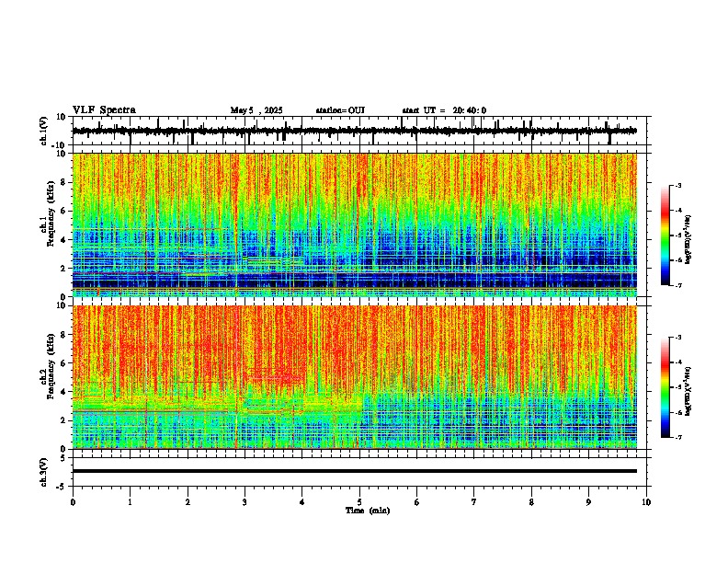Click the ch.2 colorbar log(PSD) label
The width and height of the screenshot is (728, 563).
tap(688, 391)
